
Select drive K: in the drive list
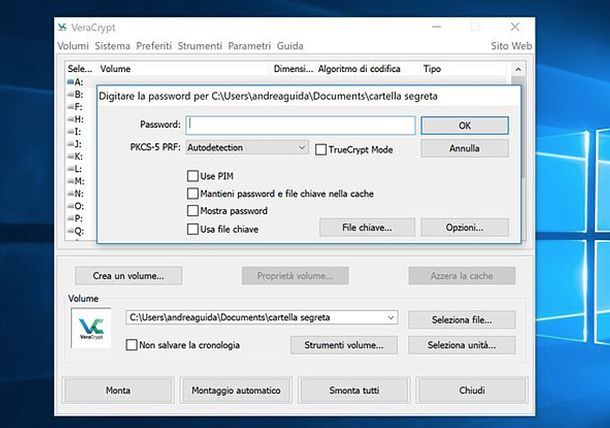pyautogui.click(x=75, y=156)
